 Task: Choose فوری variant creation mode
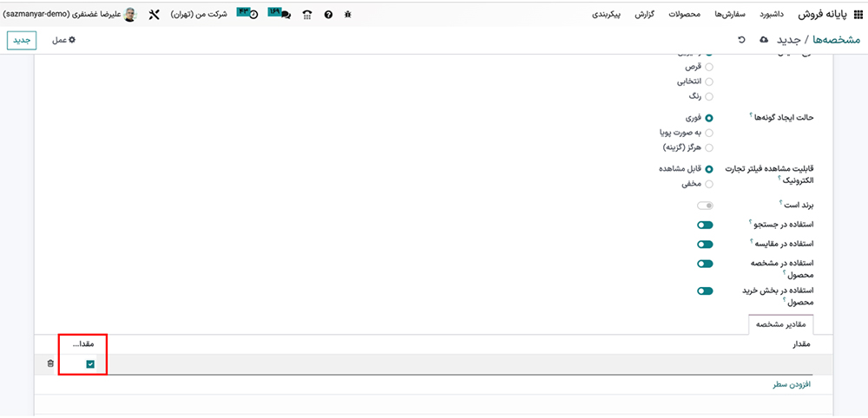point(709,118)
